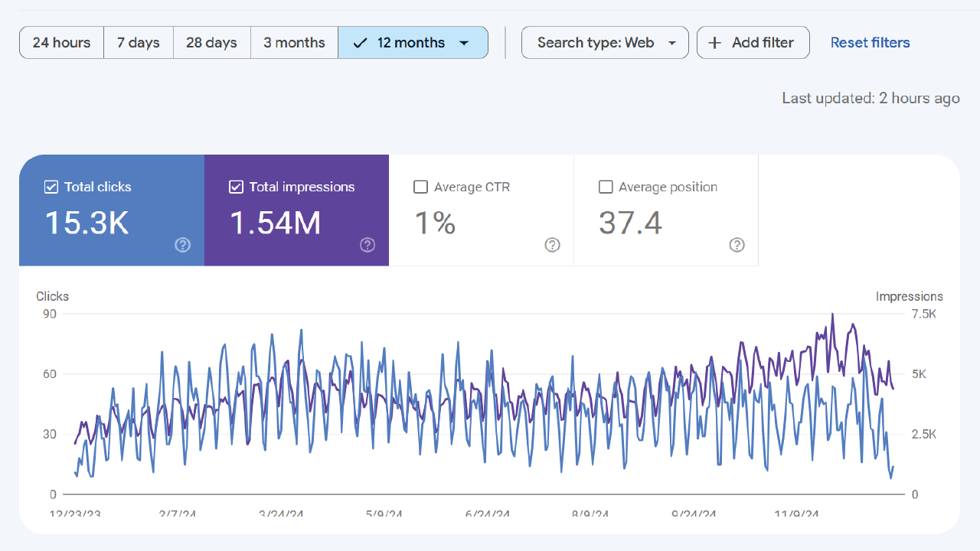Enable the Average position checkbox
Viewport: 980px width, 551px height.
tap(605, 187)
